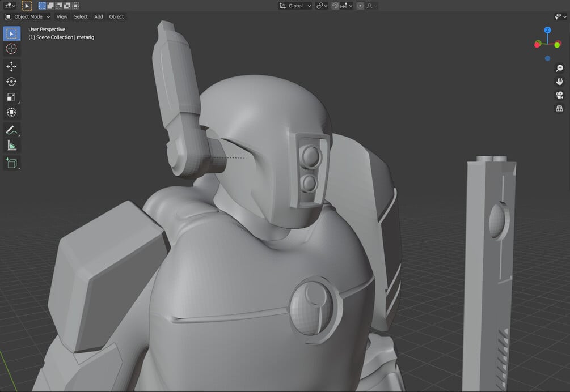The image size is (570, 392).
Task: Open the Select menu
Action: point(81,16)
